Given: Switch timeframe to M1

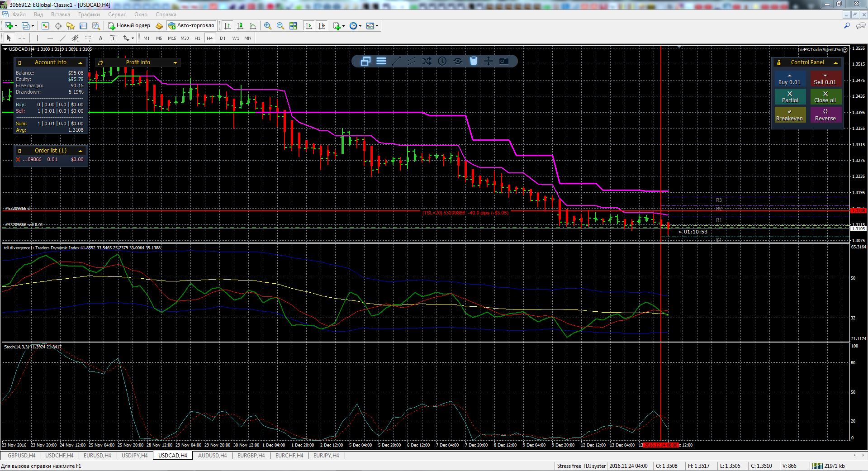Looking at the screenshot, I should click(x=147, y=38).
